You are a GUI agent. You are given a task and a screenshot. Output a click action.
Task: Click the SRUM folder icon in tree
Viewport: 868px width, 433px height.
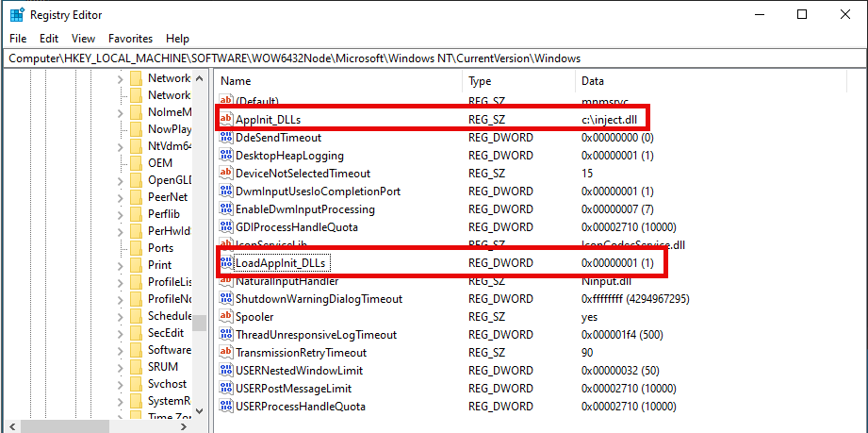coord(136,367)
